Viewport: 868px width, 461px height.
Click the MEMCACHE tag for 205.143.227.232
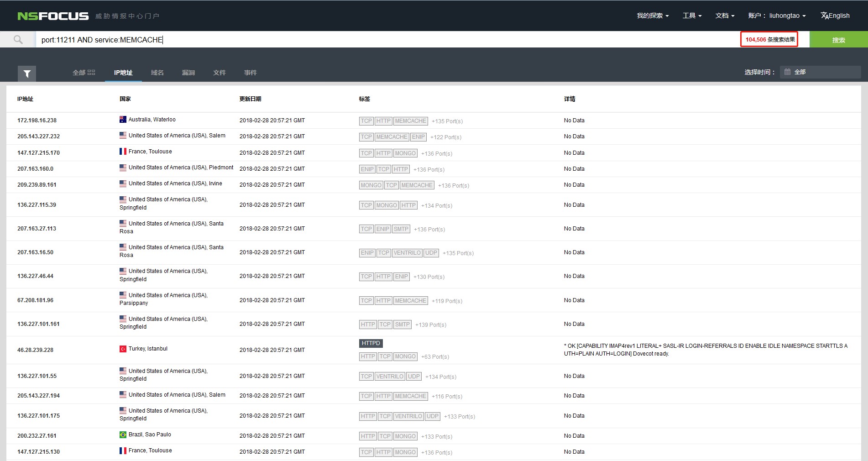tap(392, 137)
